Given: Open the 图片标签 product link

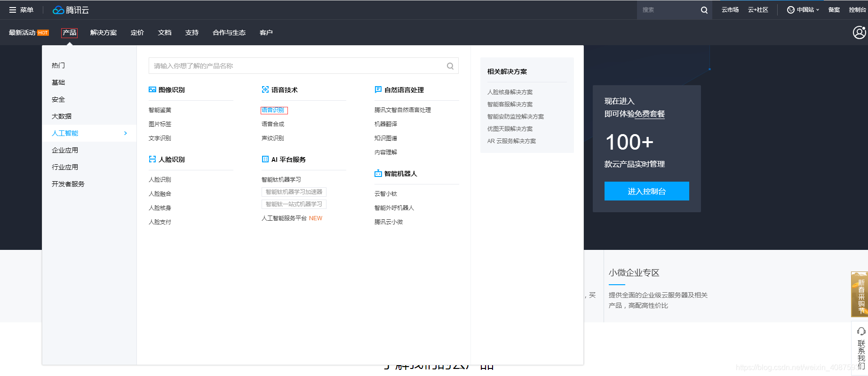Looking at the screenshot, I should (x=160, y=124).
